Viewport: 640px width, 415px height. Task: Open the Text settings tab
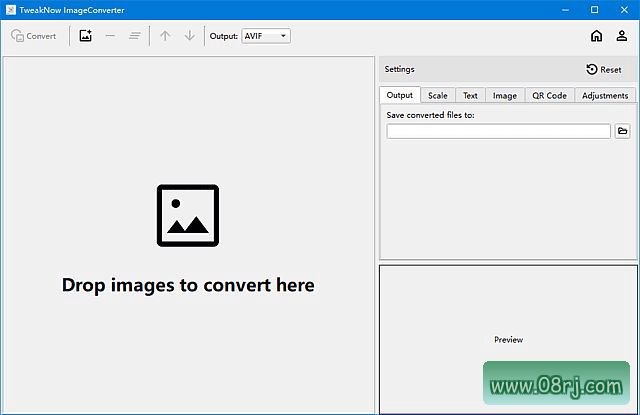coord(470,96)
